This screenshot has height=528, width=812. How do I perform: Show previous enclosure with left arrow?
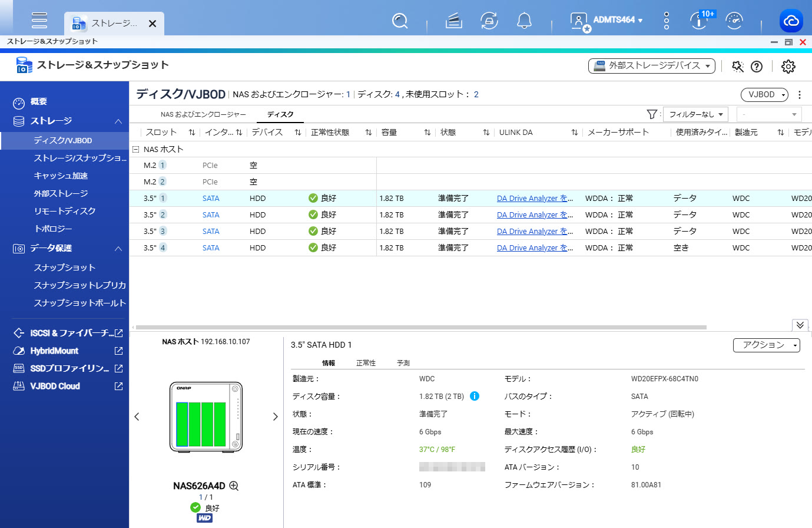click(137, 417)
